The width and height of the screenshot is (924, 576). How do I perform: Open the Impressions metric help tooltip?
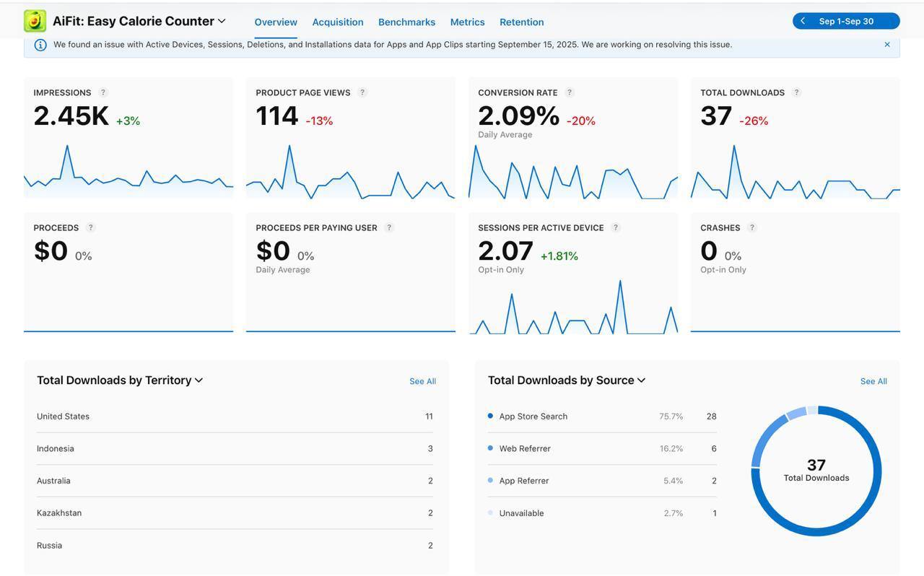[103, 92]
